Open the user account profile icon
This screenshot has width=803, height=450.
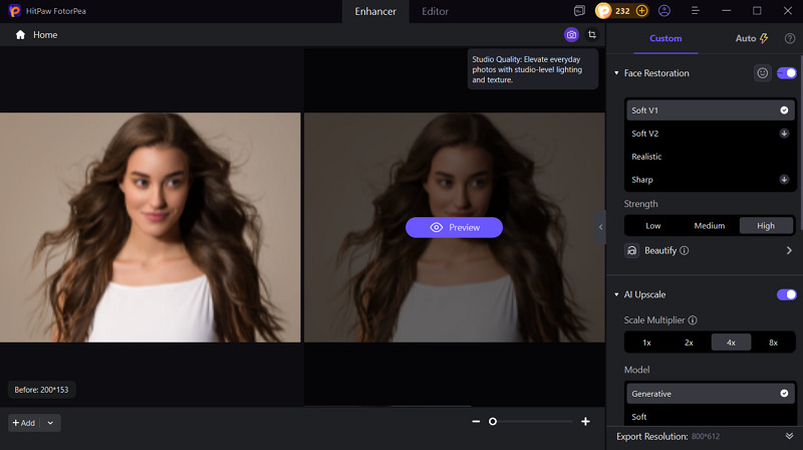tap(664, 11)
